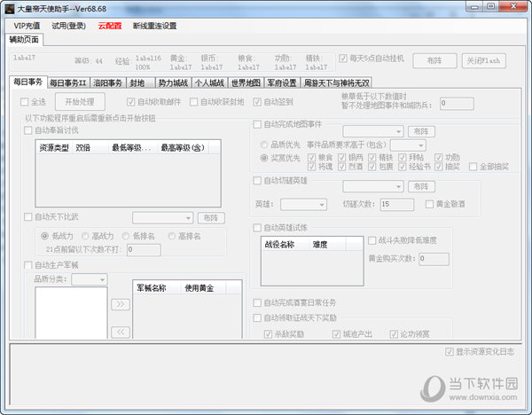Click the 开始处理 button
532x415 pixels.
point(80,102)
